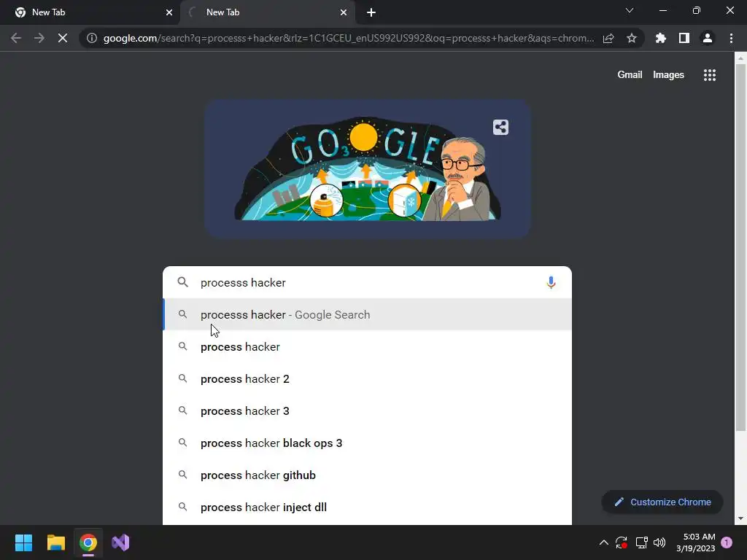Click the Customize Chrome button
This screenshot has width=747, height=560.
662,502
